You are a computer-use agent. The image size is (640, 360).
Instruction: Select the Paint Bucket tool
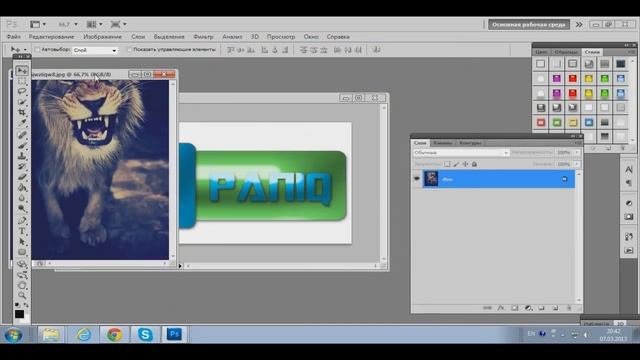(22, 188)
